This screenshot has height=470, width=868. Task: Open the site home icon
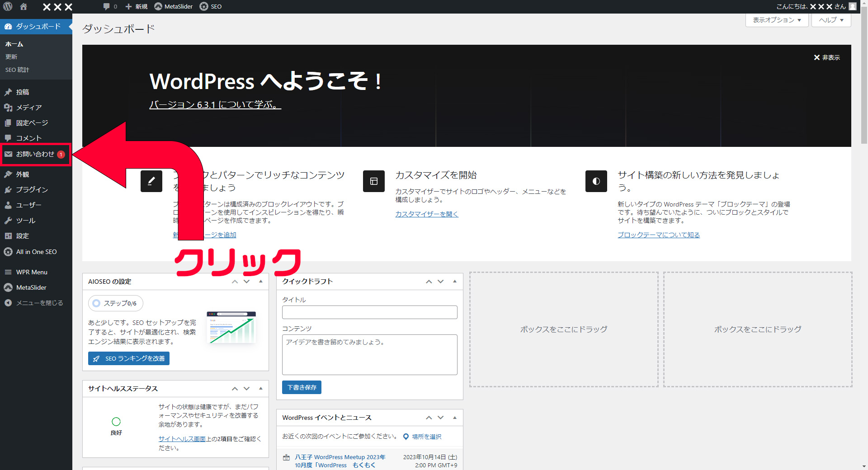pos(24,6)
